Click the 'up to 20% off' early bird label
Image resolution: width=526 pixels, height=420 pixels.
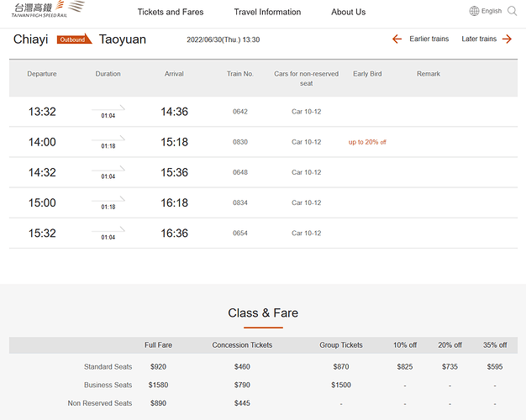(367, 142)
